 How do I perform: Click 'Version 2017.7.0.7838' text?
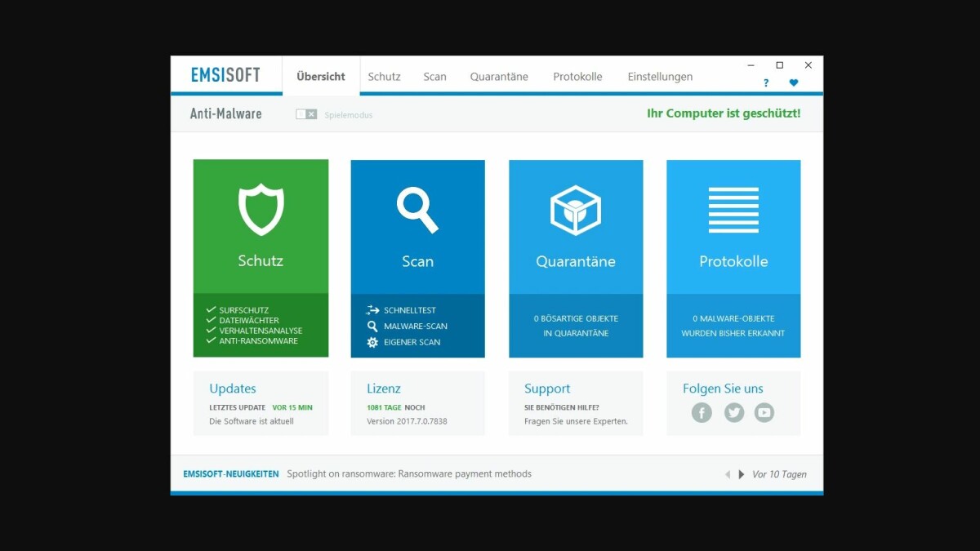click(x=407, y=421)
